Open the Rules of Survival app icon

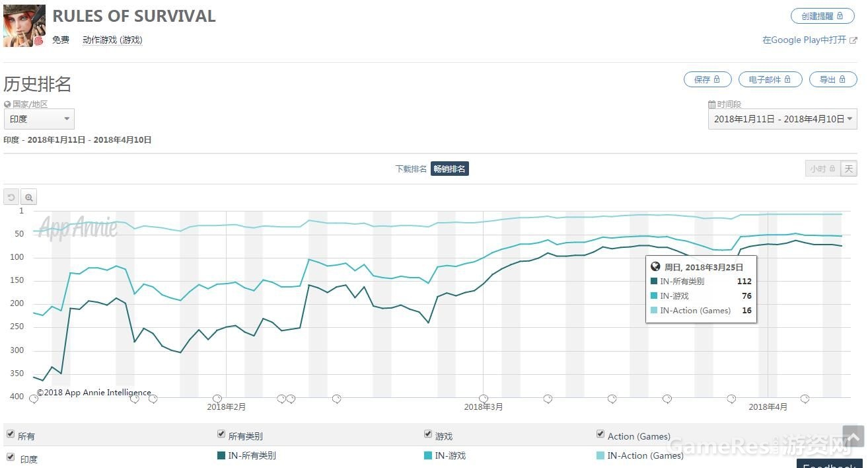[x=24, y=26]
